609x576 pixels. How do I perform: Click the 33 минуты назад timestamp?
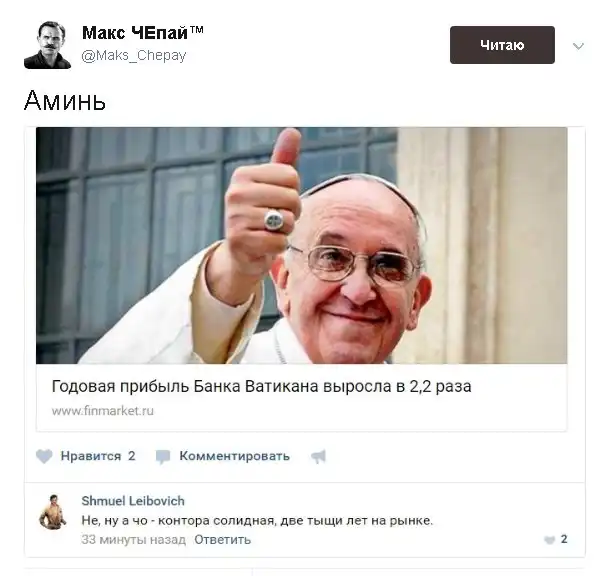133,540
